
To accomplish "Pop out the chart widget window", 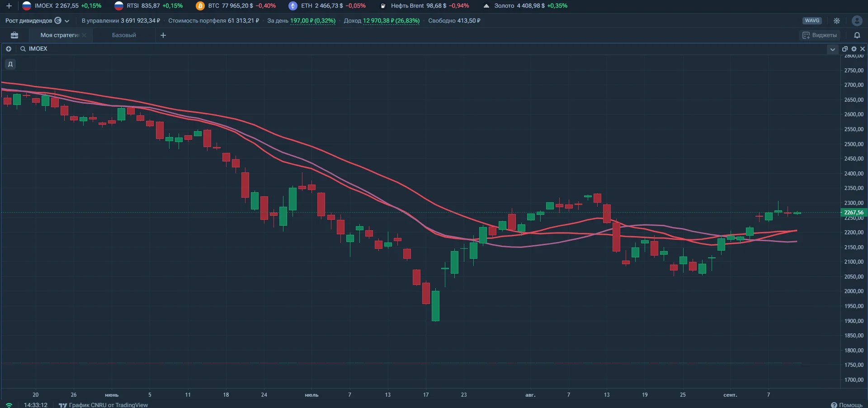I will tap(844, 49).
